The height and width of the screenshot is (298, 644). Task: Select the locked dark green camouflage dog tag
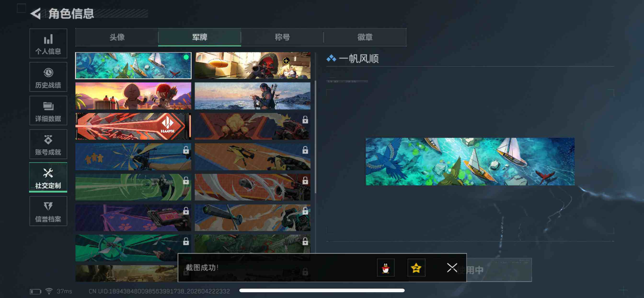point(253,244)
